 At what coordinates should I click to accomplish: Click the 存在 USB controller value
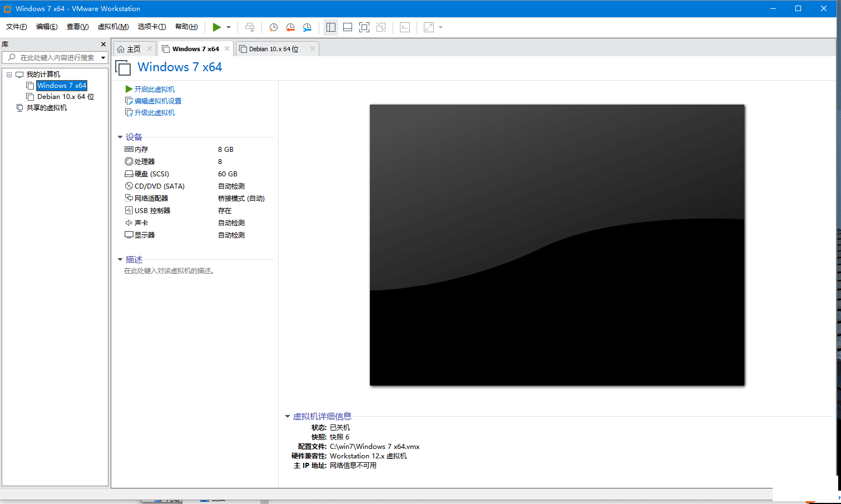pos(225,211)
